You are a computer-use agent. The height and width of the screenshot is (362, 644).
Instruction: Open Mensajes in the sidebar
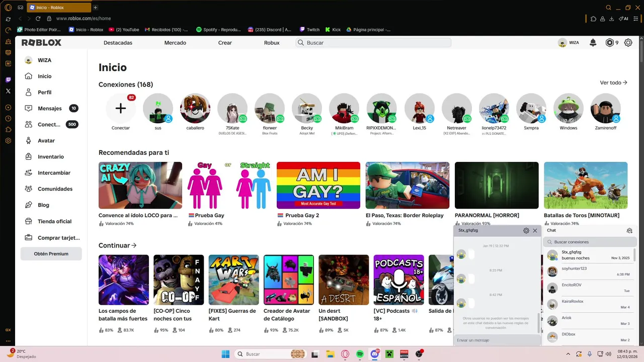point(51,108)
